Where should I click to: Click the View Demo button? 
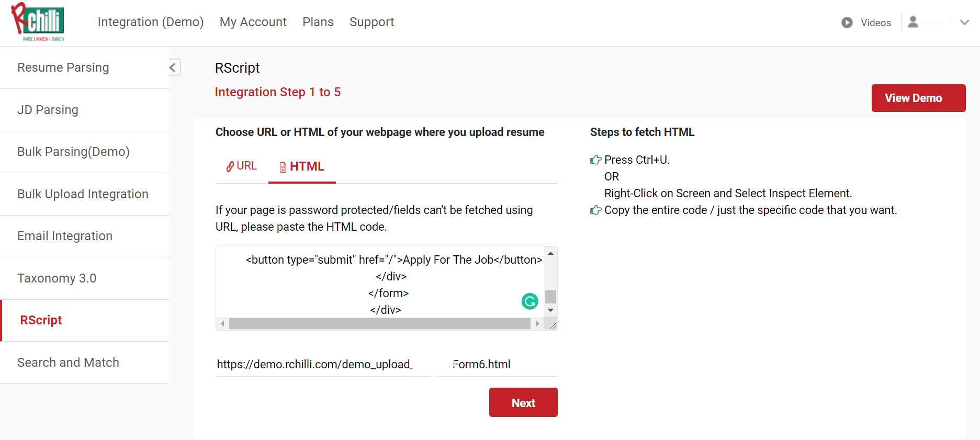(x=918, y=98)
